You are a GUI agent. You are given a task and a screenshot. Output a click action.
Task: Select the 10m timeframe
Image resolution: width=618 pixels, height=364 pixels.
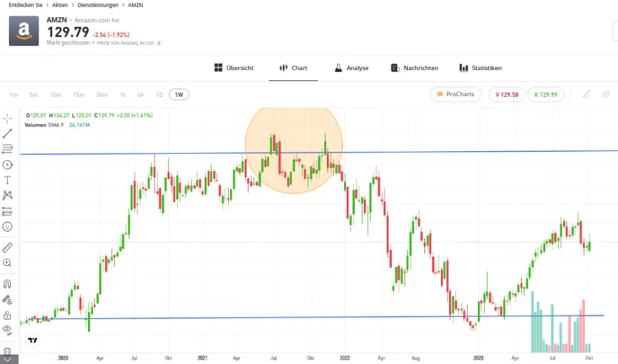(x=55, y=95)
